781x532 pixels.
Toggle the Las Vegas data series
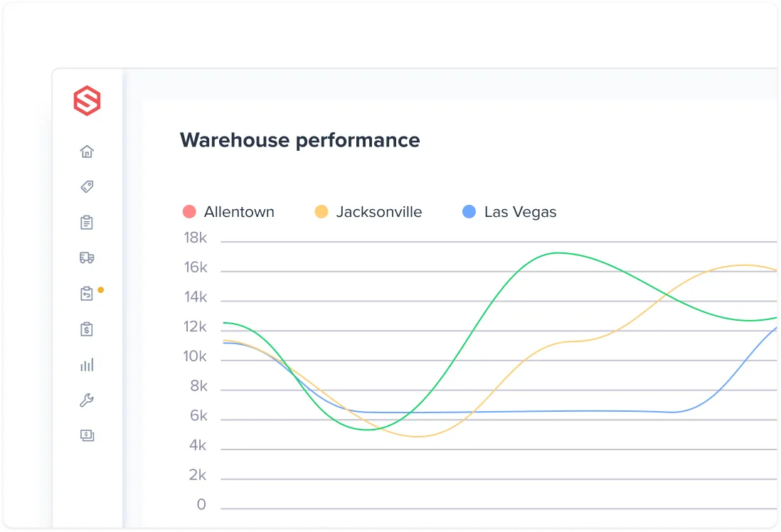point(521,211)
